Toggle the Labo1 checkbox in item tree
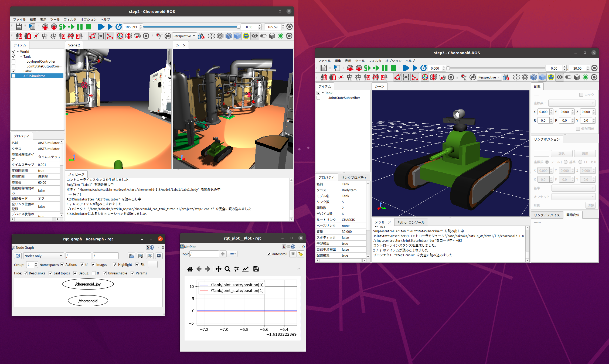The height and width of the screenshot is (364, 609). tap(13, 71)
